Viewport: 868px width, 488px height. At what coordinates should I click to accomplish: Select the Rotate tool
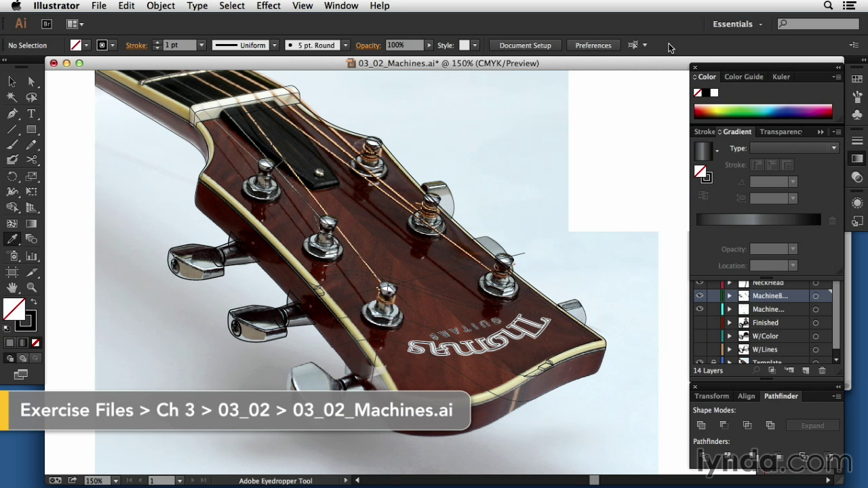pos(12,176)
